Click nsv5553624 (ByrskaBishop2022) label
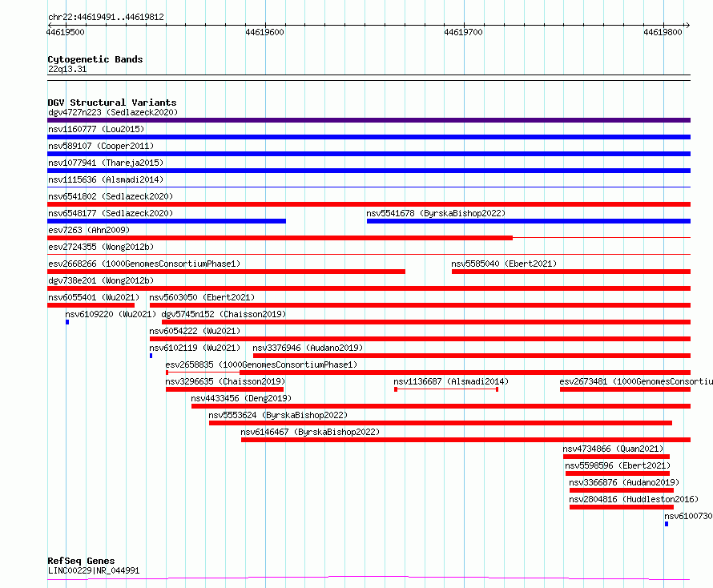Screen dimensions: 713x588 [x=278, y=415]
